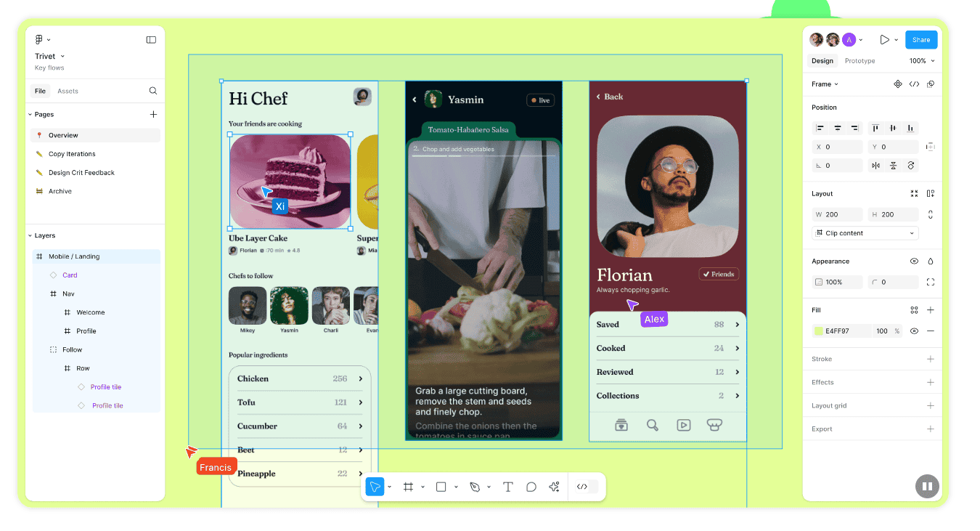The width and height of the screenshot is (980, 531).
Task: Select the Text tool
Action: 508,487
